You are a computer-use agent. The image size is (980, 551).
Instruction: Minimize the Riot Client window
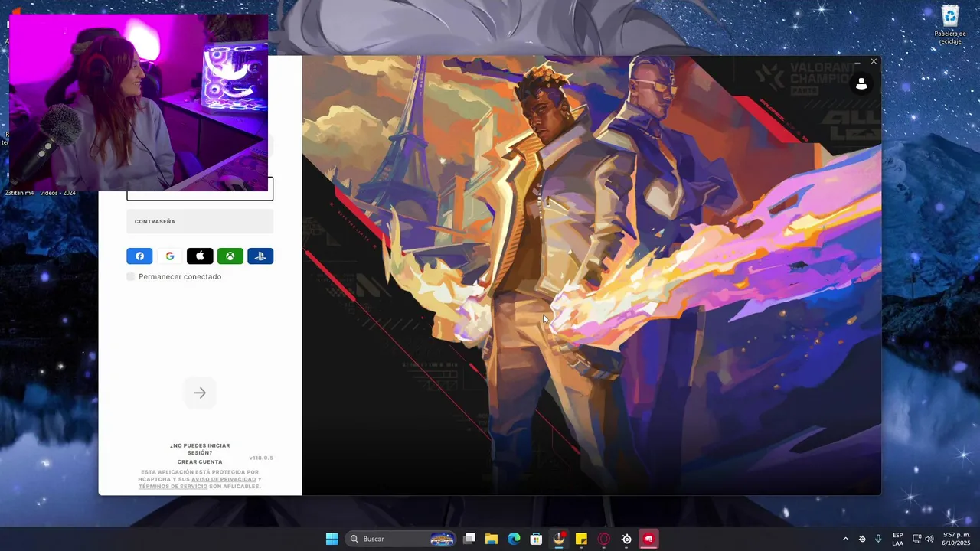(857, 62)
